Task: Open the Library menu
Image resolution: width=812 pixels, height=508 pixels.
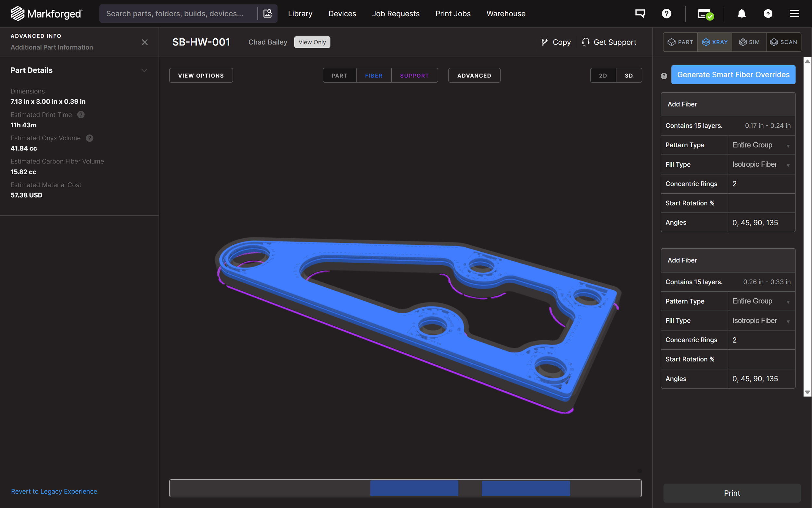Action: coord(300,13)
